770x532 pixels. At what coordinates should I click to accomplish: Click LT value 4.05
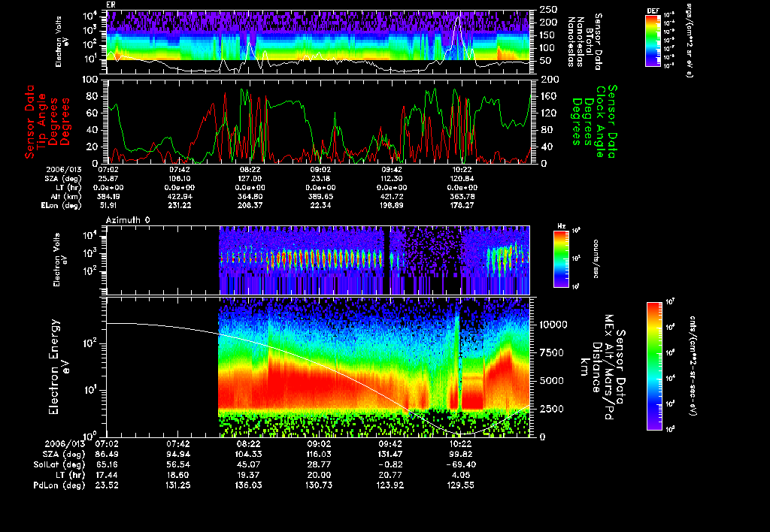click(461, 475)
